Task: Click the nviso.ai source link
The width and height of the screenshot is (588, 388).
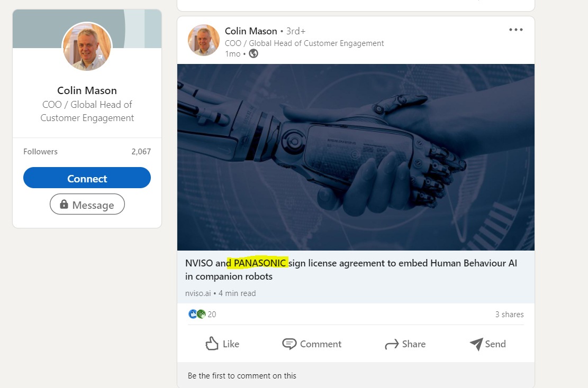Action: 198,293
